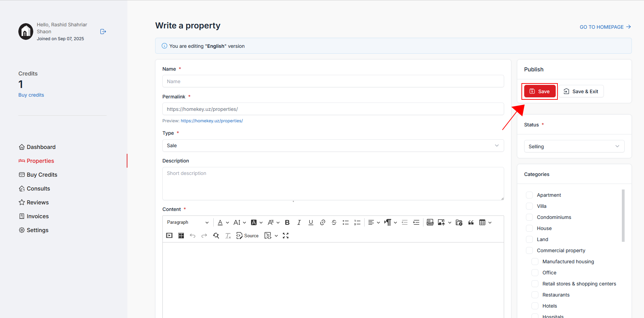Decrease indent in the editor

(x=405, y=222)
